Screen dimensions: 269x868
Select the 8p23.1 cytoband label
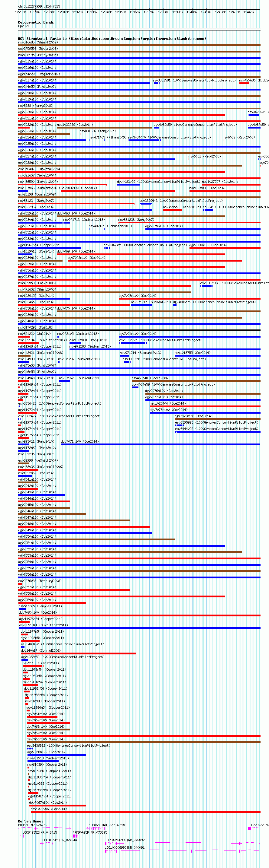click(24, 26)
